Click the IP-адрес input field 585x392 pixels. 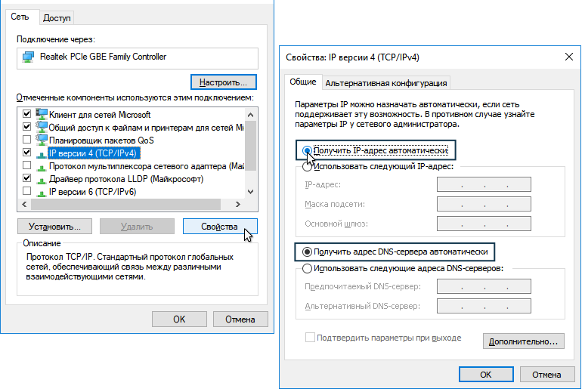pyautogui.click(x=484, y=184)
